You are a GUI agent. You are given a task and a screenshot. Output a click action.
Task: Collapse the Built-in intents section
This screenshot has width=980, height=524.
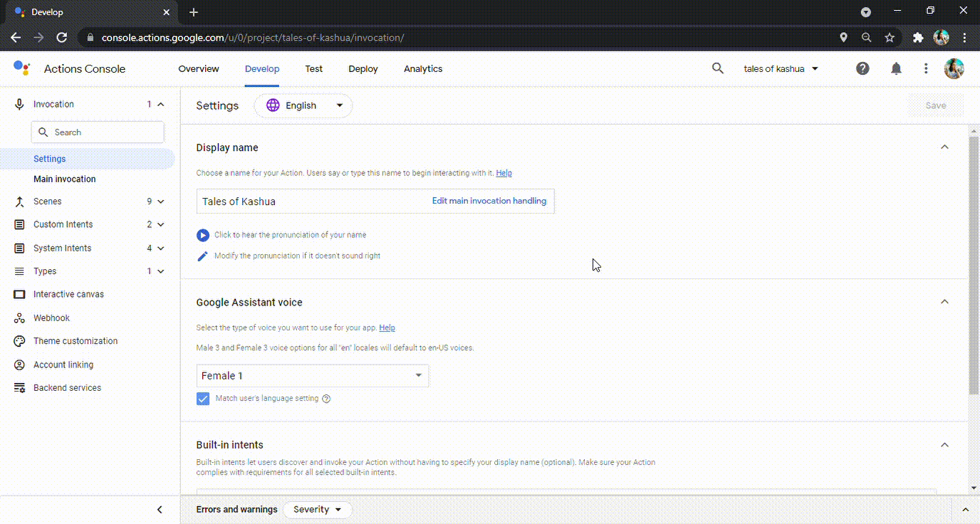944,445
